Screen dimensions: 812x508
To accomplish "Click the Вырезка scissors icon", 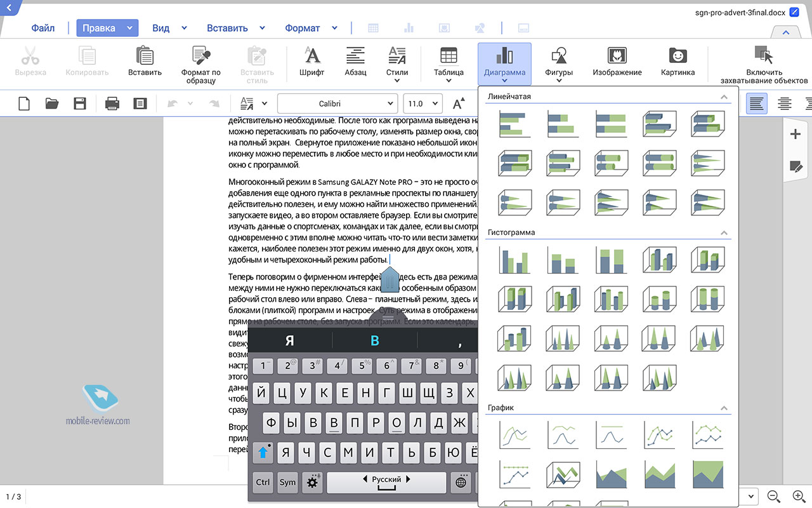I will coord(30,55).
